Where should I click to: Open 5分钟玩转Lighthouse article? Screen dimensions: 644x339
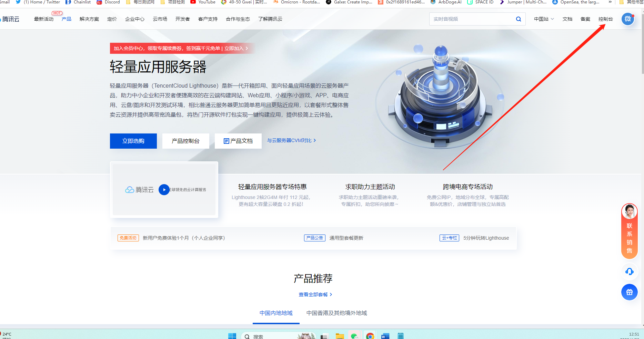tap(486, 238)
